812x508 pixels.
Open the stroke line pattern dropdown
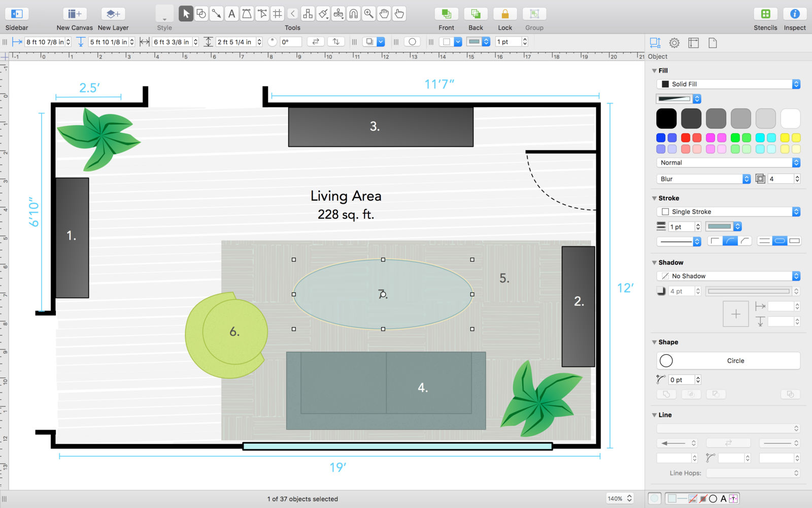(679, 241)
